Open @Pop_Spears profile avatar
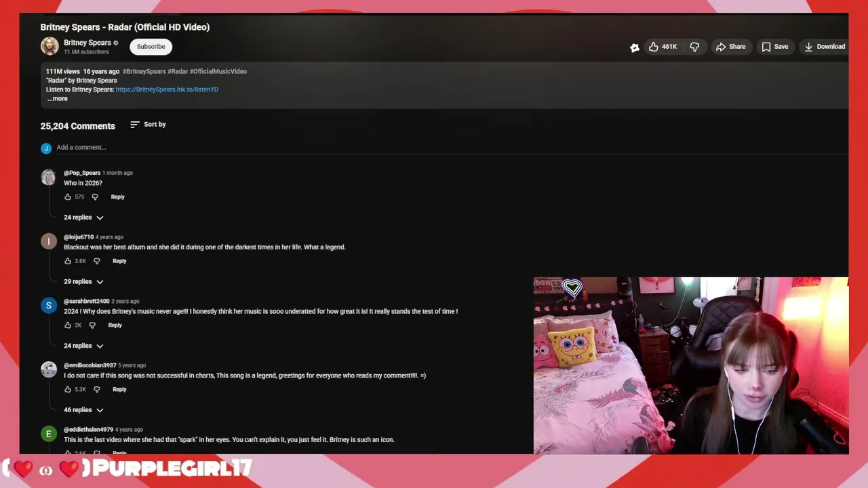Screen dimensions: 868x488 pyautogui.click(x=48, y=177)
